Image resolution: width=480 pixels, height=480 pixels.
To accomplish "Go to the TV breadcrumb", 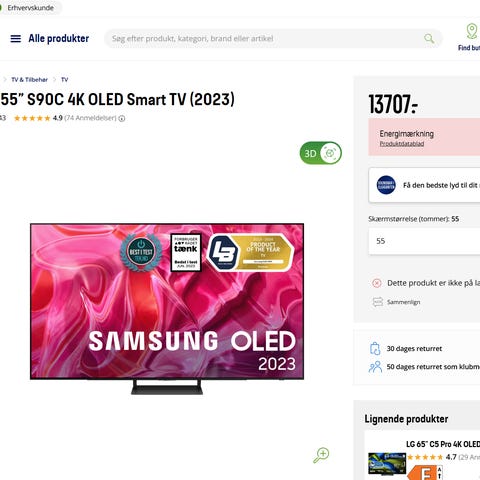I will tap(65, 80).
